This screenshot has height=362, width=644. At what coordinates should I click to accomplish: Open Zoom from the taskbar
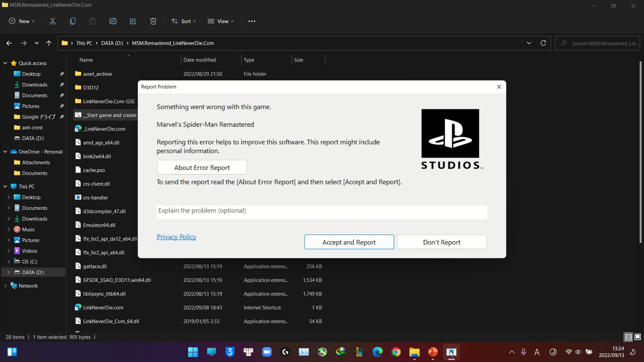point(267,352)
